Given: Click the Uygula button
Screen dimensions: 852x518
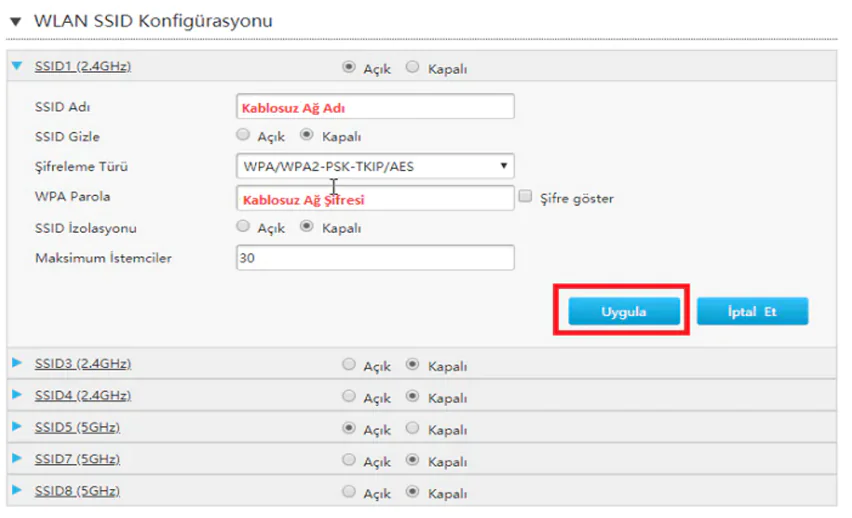Looking at the screenshot, I should pos(624,312).
